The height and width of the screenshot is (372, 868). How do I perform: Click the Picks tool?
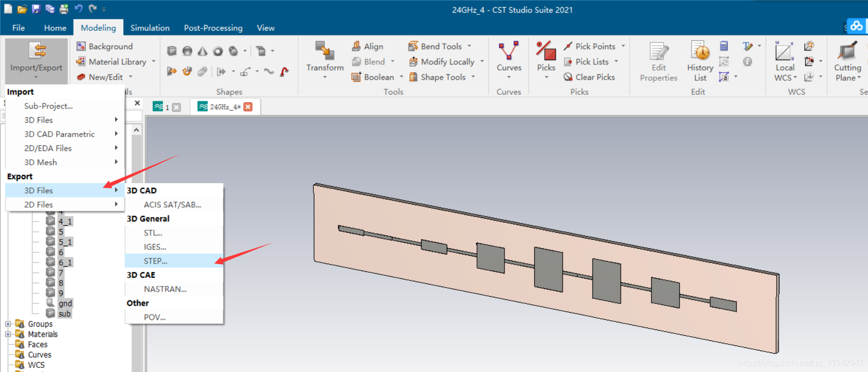pos(546,60)
